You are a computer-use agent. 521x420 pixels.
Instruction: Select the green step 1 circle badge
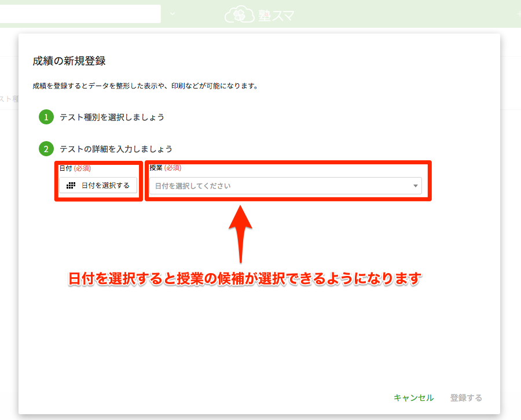pyautogui.click(x=46, y=117)
